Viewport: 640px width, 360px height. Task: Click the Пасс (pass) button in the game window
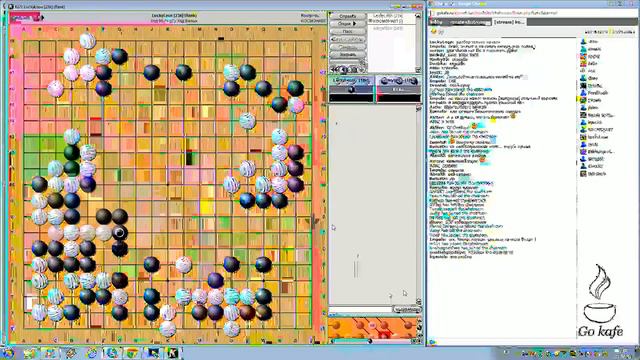pyautogui.click(x=347, y=31)
